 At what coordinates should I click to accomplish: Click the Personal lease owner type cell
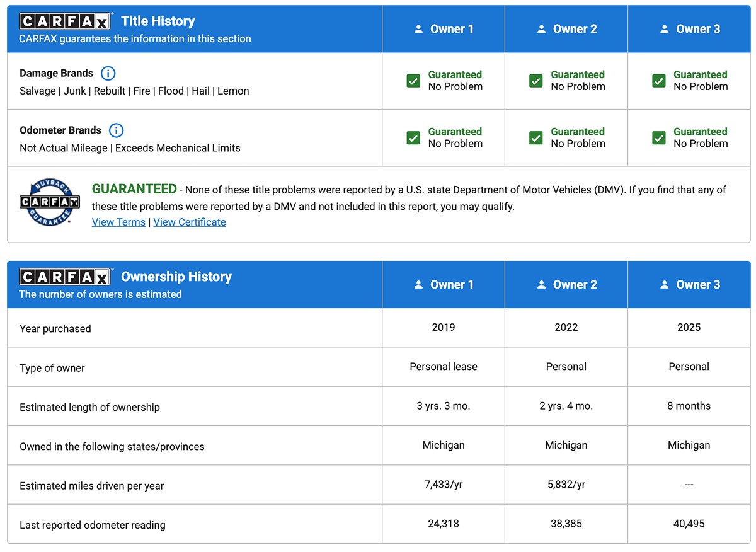tap(444, 366)
